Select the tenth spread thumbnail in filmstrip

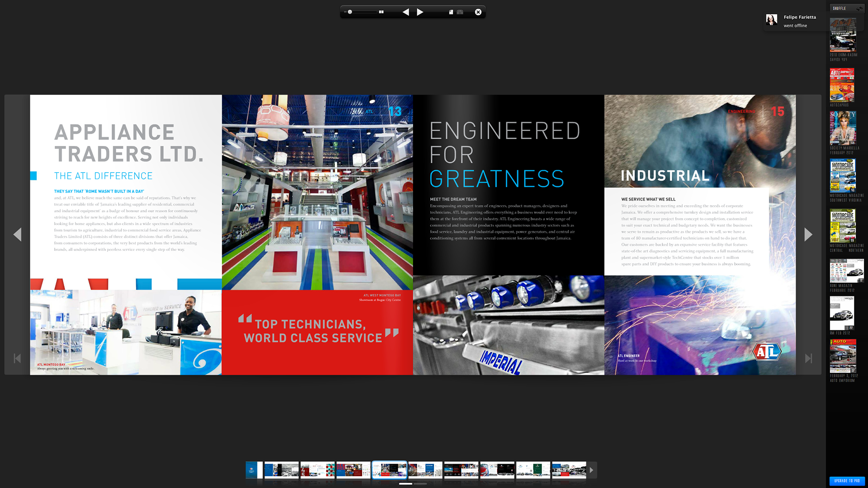(569, 470)
